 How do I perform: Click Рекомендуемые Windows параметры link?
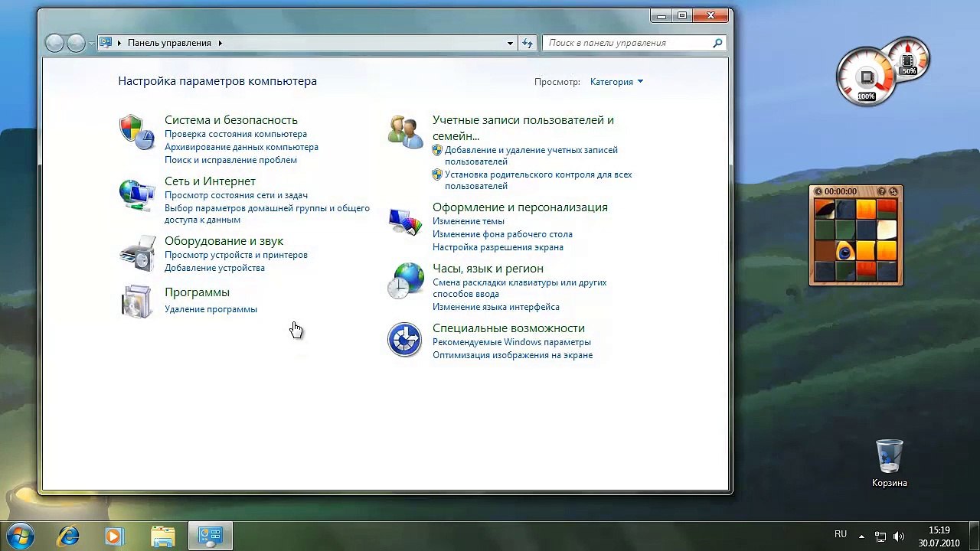tap(511, 342)
